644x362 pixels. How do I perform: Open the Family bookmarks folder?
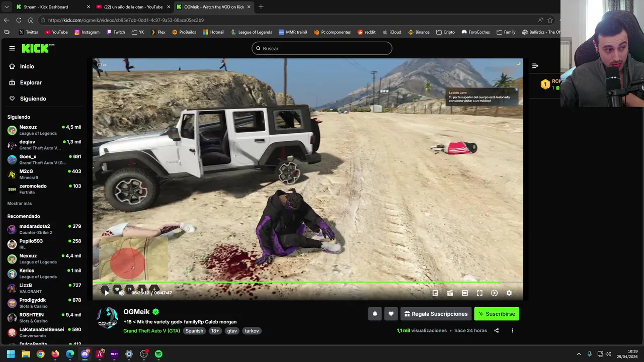pyautogui.click(x=506, y=32)
